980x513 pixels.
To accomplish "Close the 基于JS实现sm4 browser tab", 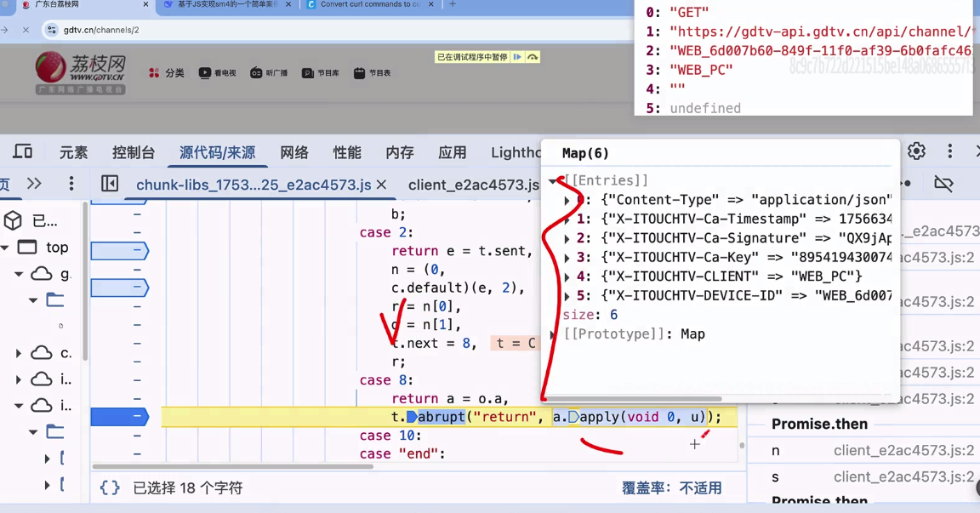I will 288,4.
